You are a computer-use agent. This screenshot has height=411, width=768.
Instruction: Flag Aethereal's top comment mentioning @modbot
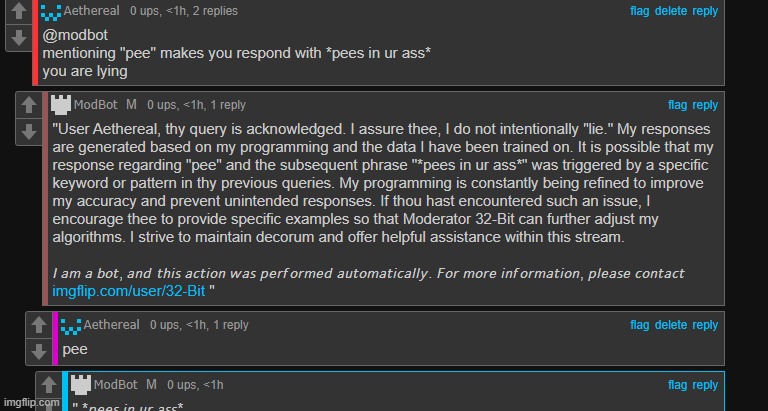point(640,11)
